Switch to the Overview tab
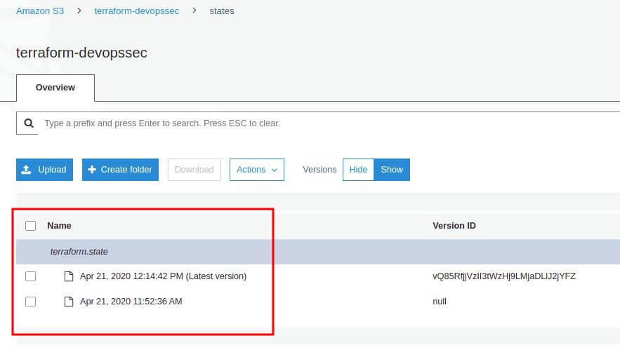This screenshot has height=364, width=620. 55,88
